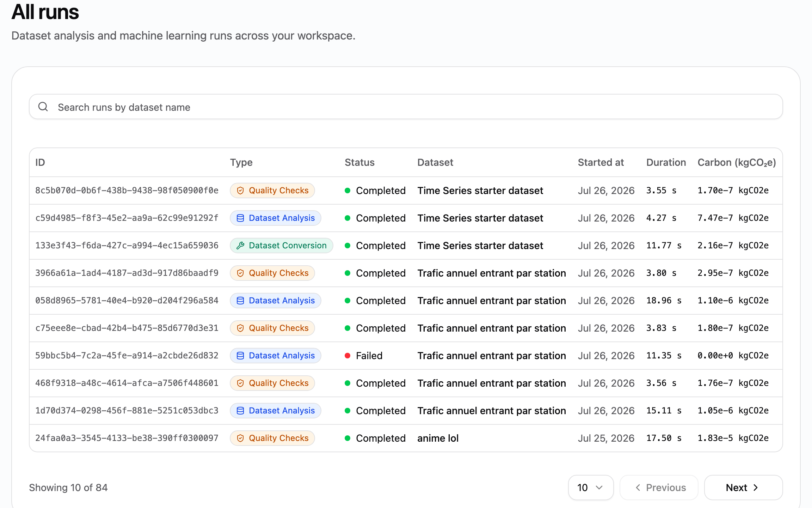Click the Duration column header
This screenshot has width=812, height=508.
(x=666, y=162)
